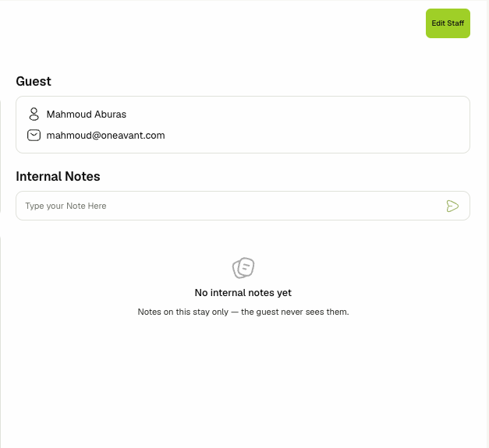Click the Internal Notes section heading
The width and height of the screenshot is (489, 448).
pyautogui.click(x=58, y=176)
